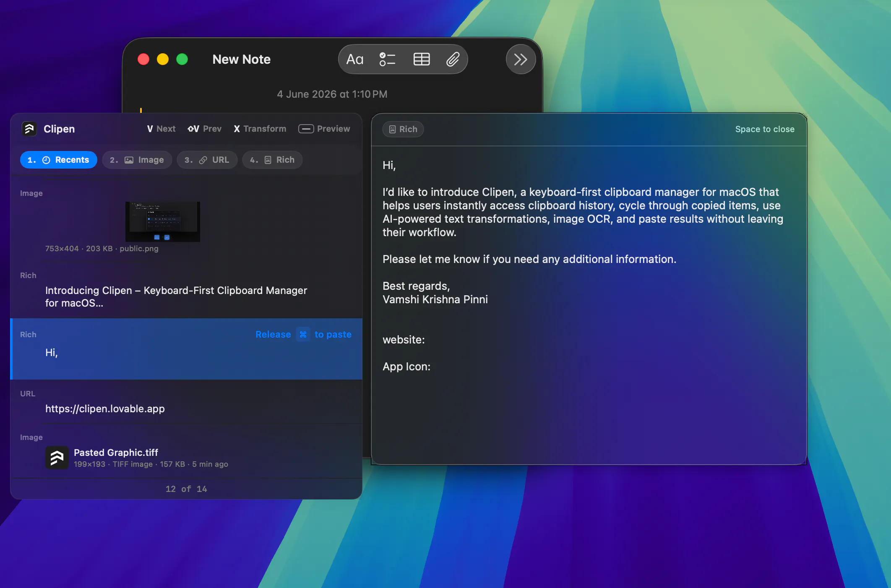
Task: Add a table in the New Note toolbar
Action: coord(421,59)
